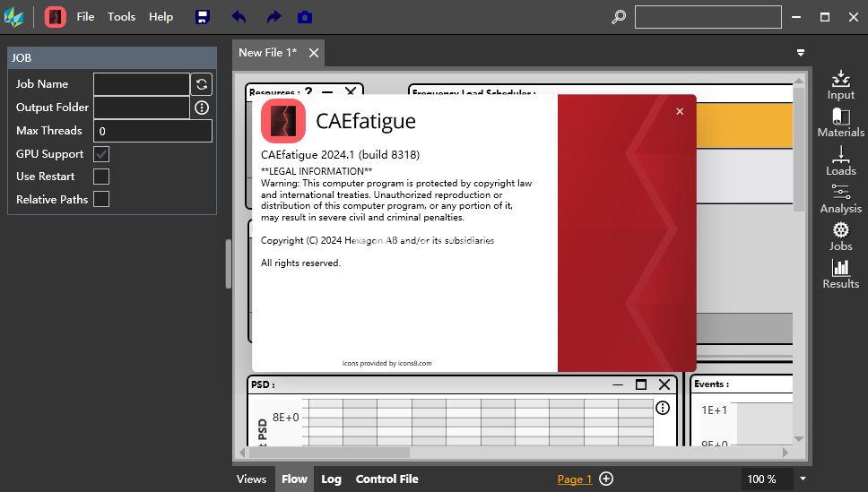Viewport: 868px width, 492px height.
Task: Enable the Use Restart checkbox
Action: [x=101, y=177]
